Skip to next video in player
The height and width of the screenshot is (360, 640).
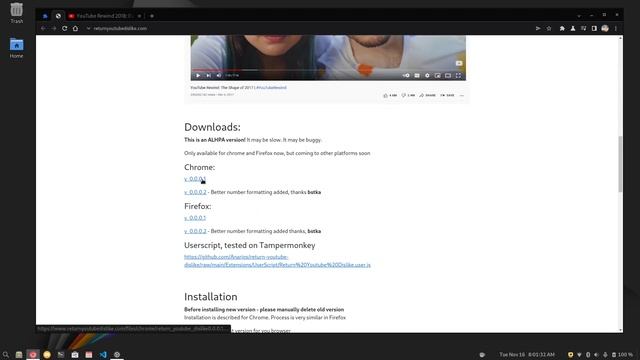[x=208, y=76]
